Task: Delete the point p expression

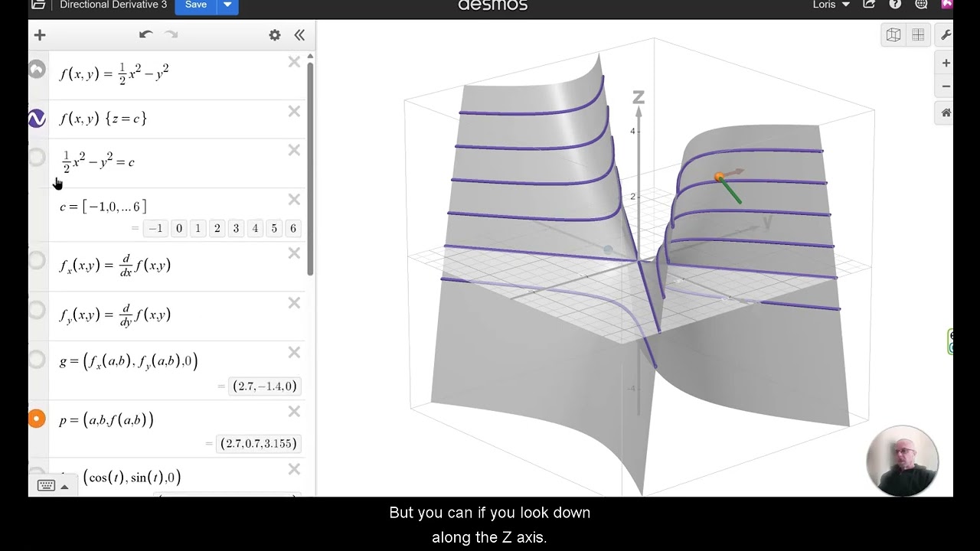Action: coord(294,412)
